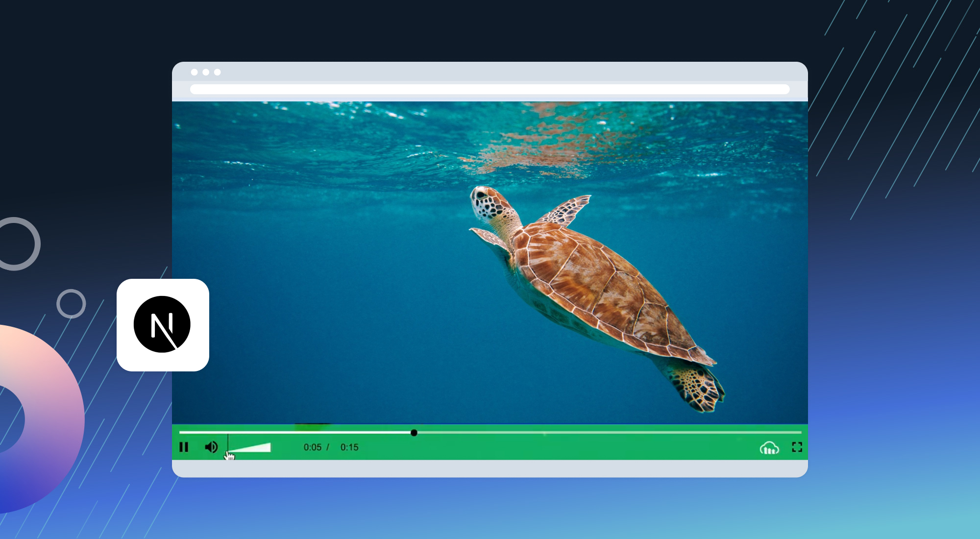Mute the video by clicking speaker icon
The height and width of the screenshot is (539, 980).
coord(211,446)
